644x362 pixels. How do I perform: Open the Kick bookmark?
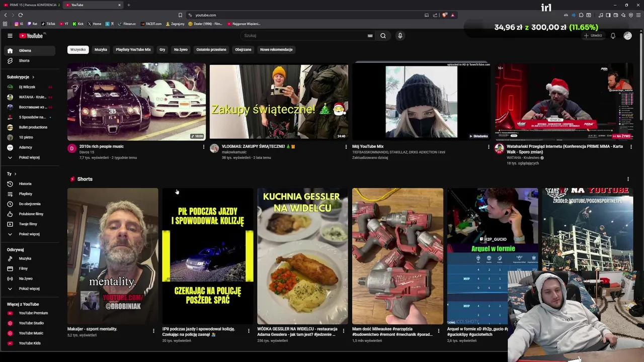[x=78, y=24]
